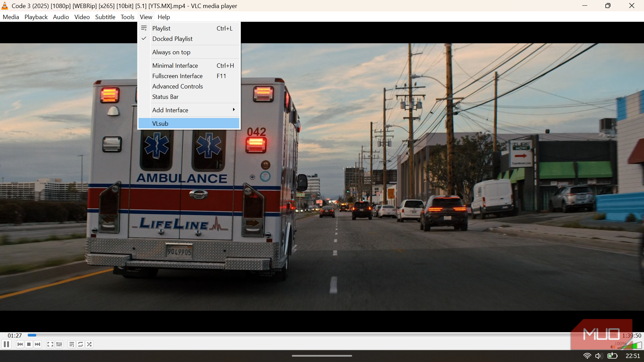Expand the Add Interface submenu

coord(189,110)
